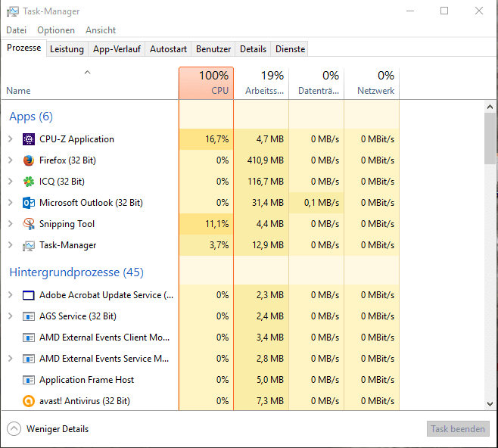Select the AMD External Events Client name
This screenshot has width=498, height=448.
[x=104, y=338]
